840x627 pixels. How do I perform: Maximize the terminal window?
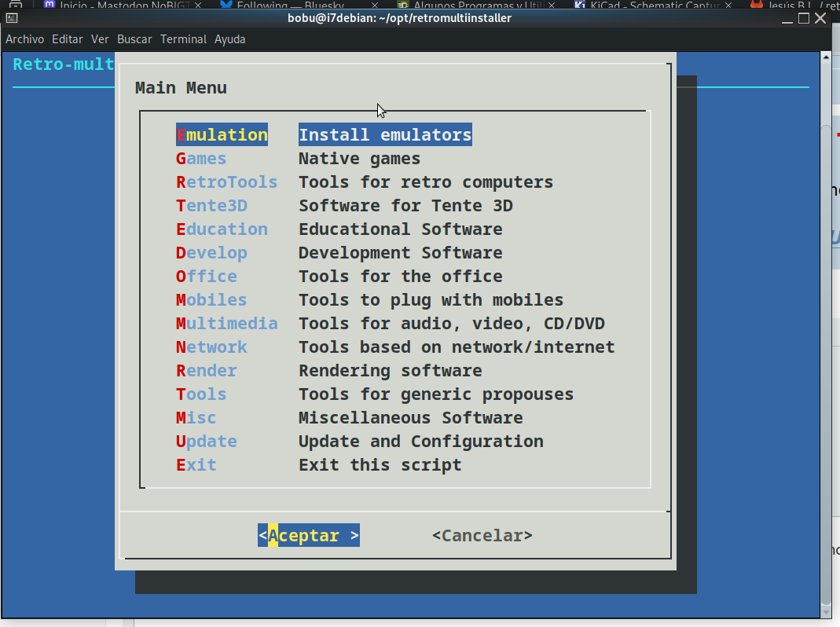point(804,18)
